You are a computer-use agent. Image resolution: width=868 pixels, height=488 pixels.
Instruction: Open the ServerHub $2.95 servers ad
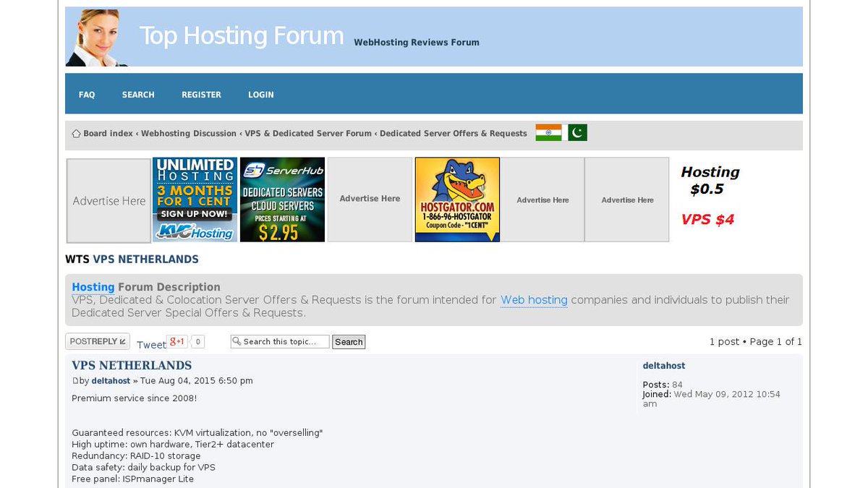tap(282, 200)
